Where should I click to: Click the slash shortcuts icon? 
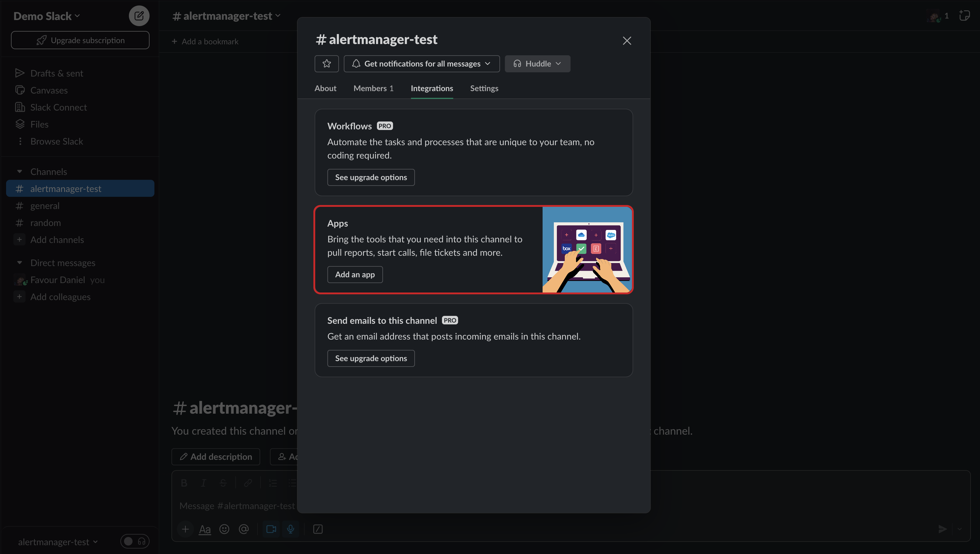pyautogui.click(x=318, y=529)
